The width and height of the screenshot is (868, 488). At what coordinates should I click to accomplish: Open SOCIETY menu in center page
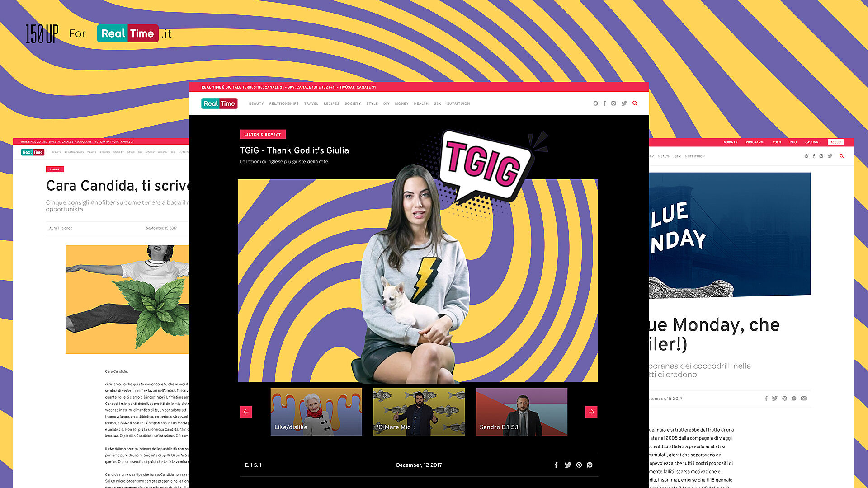(x=353, y=103)
